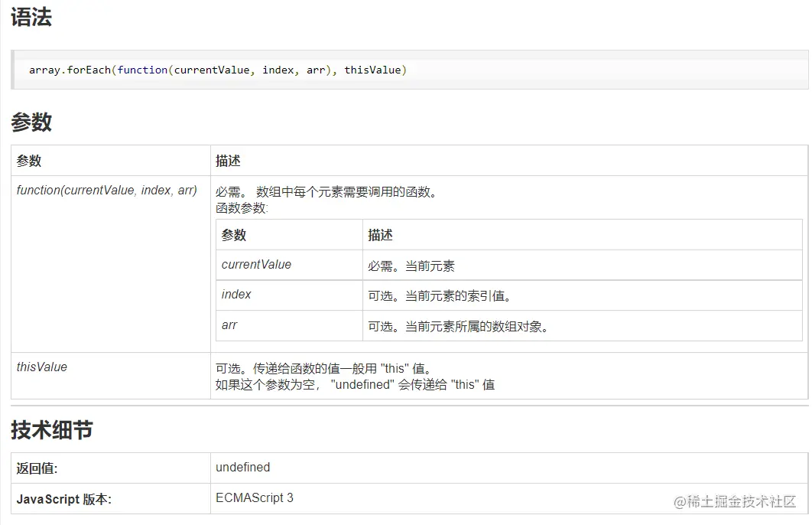Click the 技术细节 heading
Viewport: 812px width, 525px height.
point(52,430)
